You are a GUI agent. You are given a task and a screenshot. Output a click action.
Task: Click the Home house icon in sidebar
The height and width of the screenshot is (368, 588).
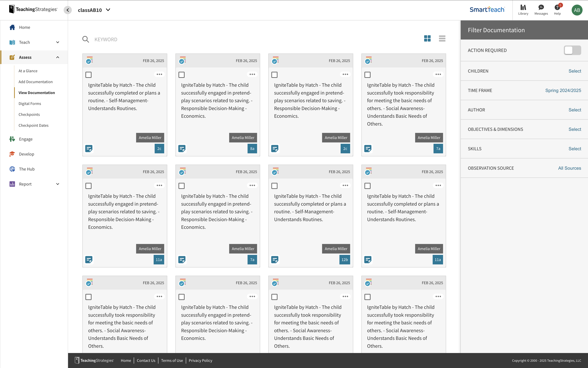point(12,27)
